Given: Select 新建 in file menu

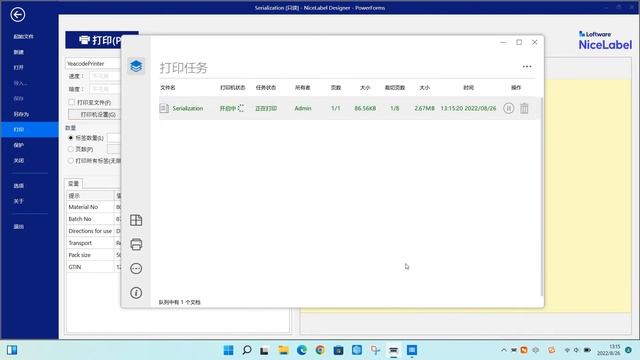Looking at the screenshot, I should [x=19, y=52].
